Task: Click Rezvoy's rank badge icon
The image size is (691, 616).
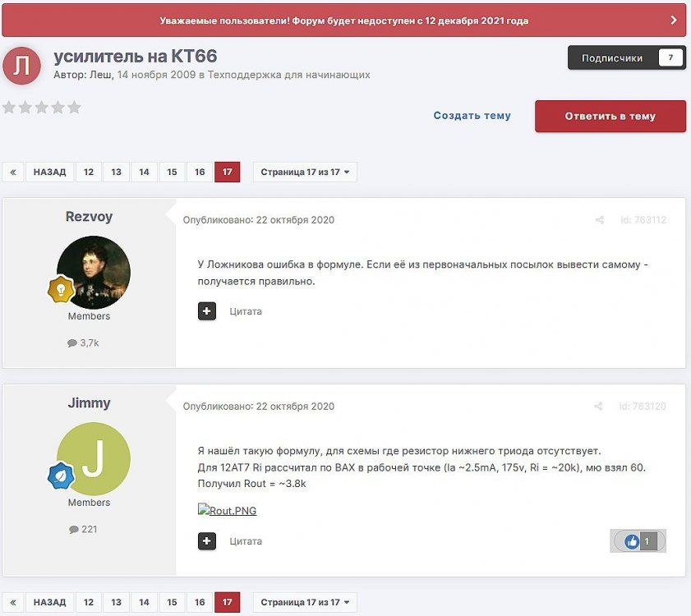Action: [x=60, y=289]
